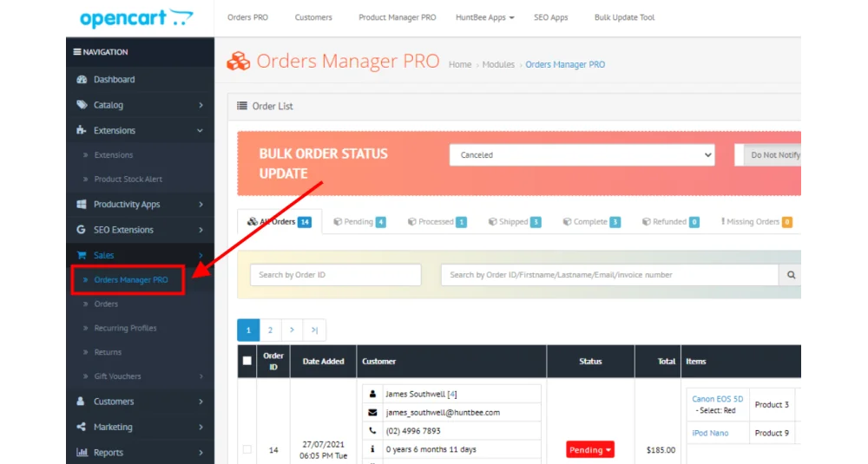Collapse the Extensions sidebar menu
The width and height of the screenshot is (868, 464).
(140, 130)
